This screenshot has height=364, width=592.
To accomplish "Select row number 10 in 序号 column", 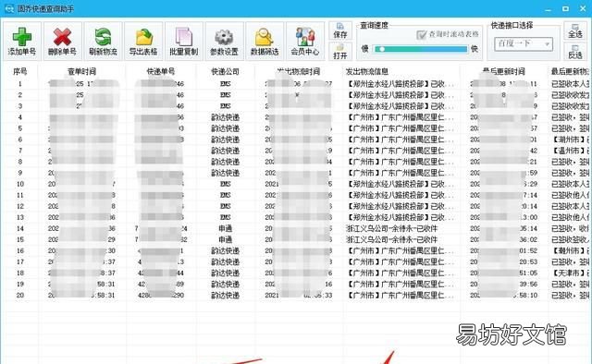I will pyautogui.click(x=20, y=184).
